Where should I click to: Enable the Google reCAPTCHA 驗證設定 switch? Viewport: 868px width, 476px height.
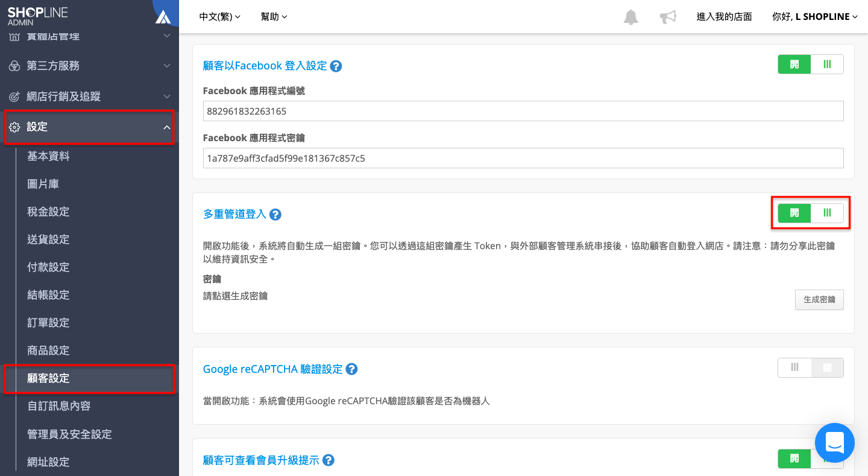[810, 367]
